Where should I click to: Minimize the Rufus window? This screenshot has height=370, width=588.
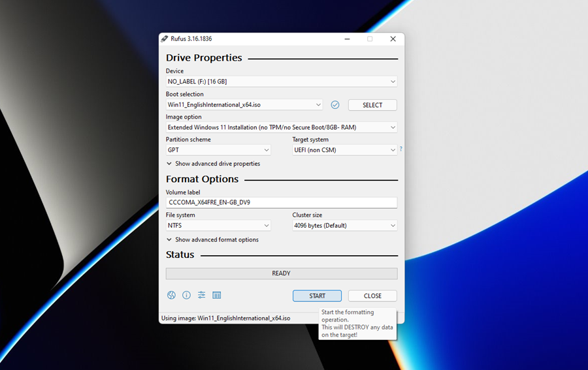click(x=348, y=39)
